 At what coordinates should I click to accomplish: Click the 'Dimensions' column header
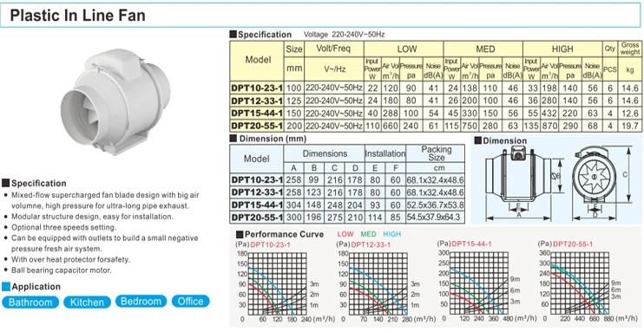coord(325,153)
